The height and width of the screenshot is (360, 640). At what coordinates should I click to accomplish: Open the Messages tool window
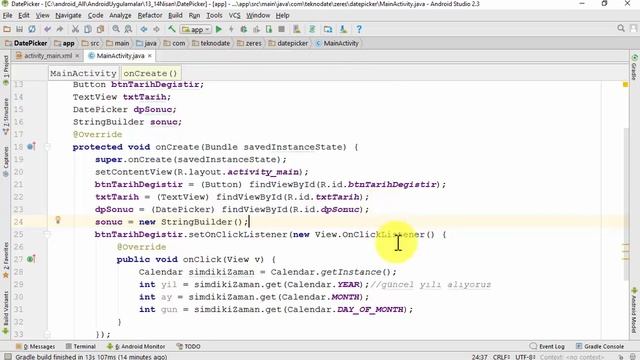[36, 346]
